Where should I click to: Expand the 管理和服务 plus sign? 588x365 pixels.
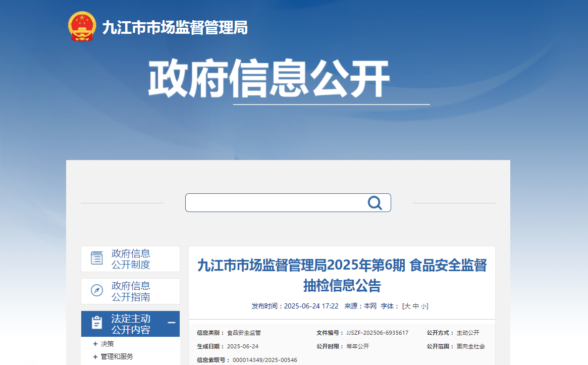point(95,357)
